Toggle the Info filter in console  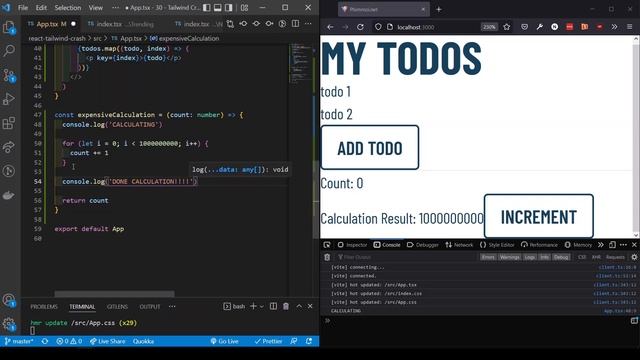point(544,257)
